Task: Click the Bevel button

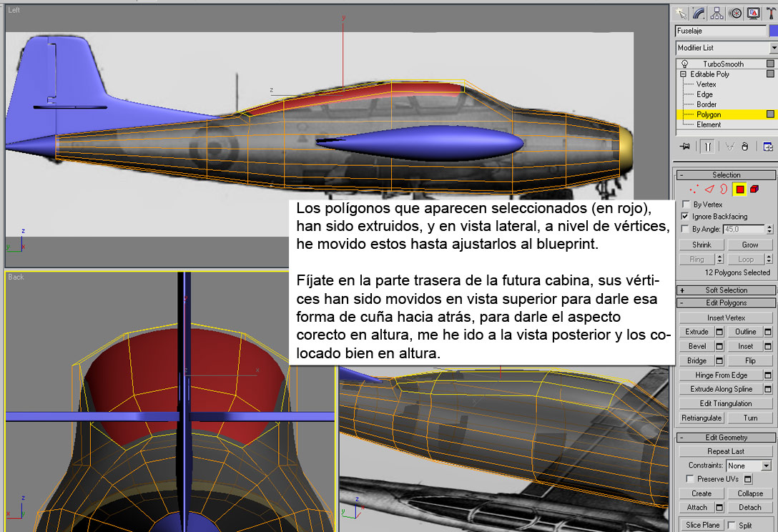Action: coord(696,346)
